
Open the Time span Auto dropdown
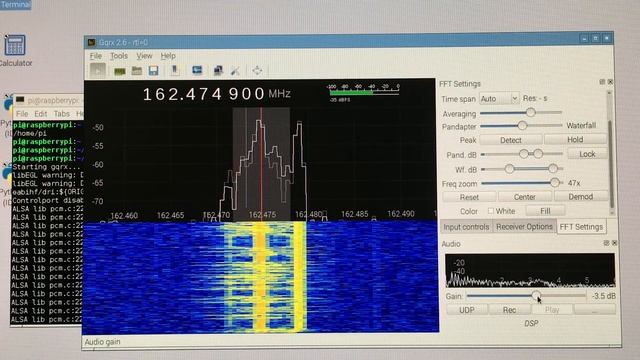[499, 98]
